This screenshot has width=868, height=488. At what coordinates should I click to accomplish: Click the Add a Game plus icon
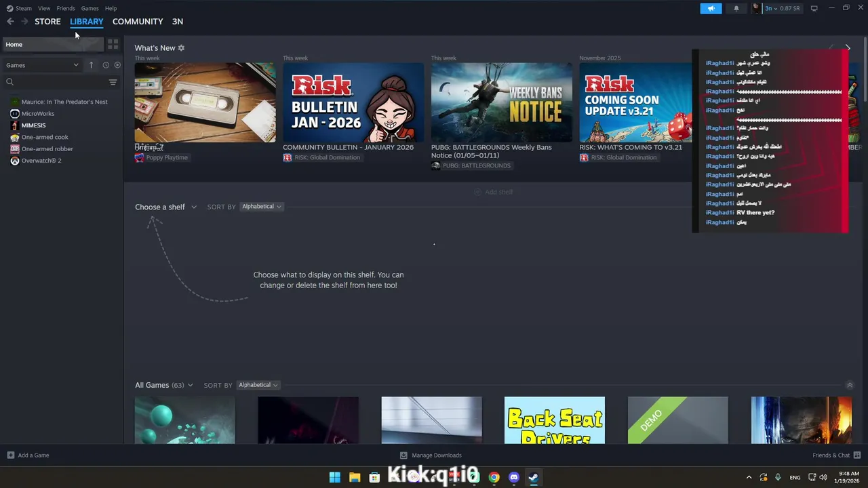[x=10, y=455]
